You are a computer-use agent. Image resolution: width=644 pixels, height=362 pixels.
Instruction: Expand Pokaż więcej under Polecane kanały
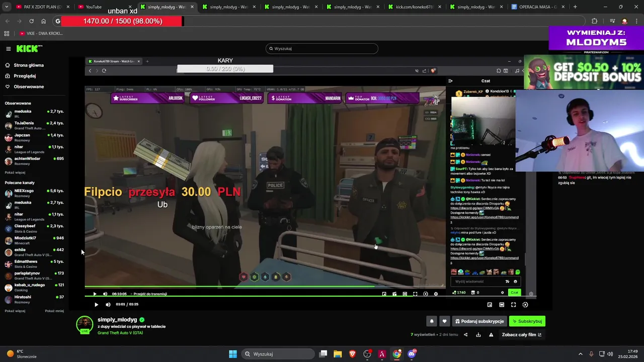[x=15, y=311]
